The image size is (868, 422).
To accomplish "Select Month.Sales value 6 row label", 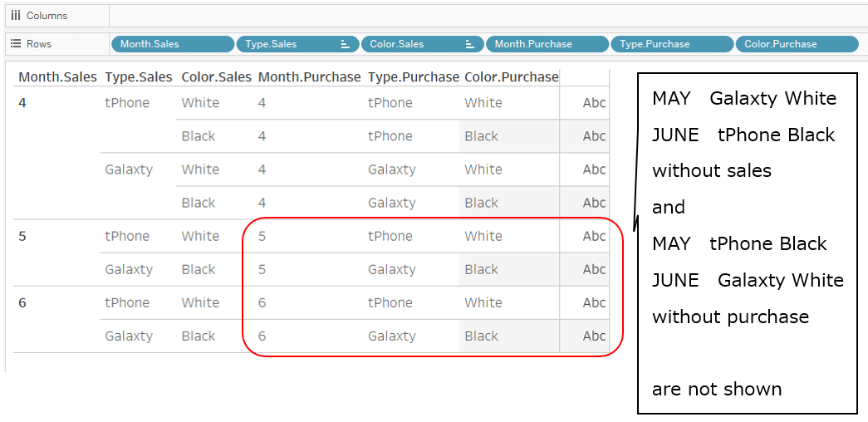I will pyautogui.click(x=22, y=302).
